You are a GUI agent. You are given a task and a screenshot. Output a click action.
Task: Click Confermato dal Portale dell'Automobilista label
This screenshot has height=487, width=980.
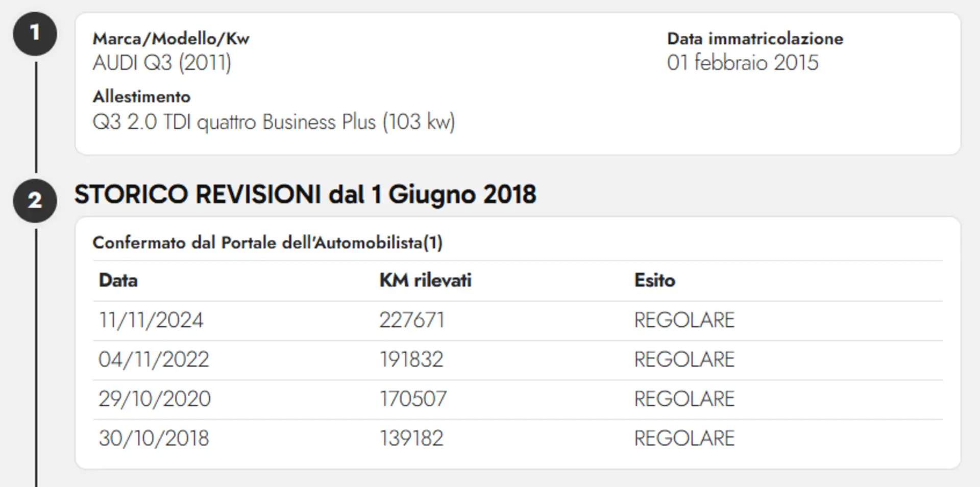coord(267,242)
